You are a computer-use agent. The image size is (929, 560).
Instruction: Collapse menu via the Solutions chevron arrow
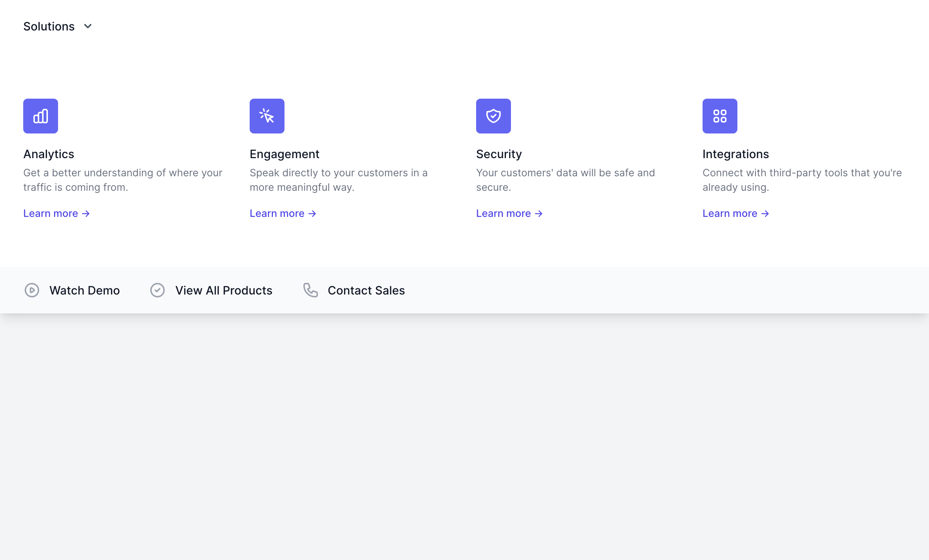point(88,26)
